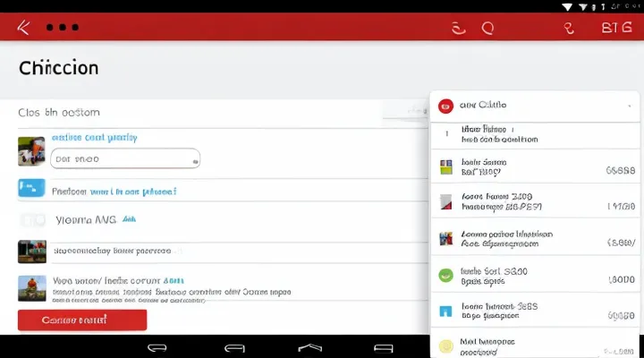The height and width of the screenshot is (358, 644).
Task: Click the blue square icon in the right list
Action: click(x=445, y=311)
